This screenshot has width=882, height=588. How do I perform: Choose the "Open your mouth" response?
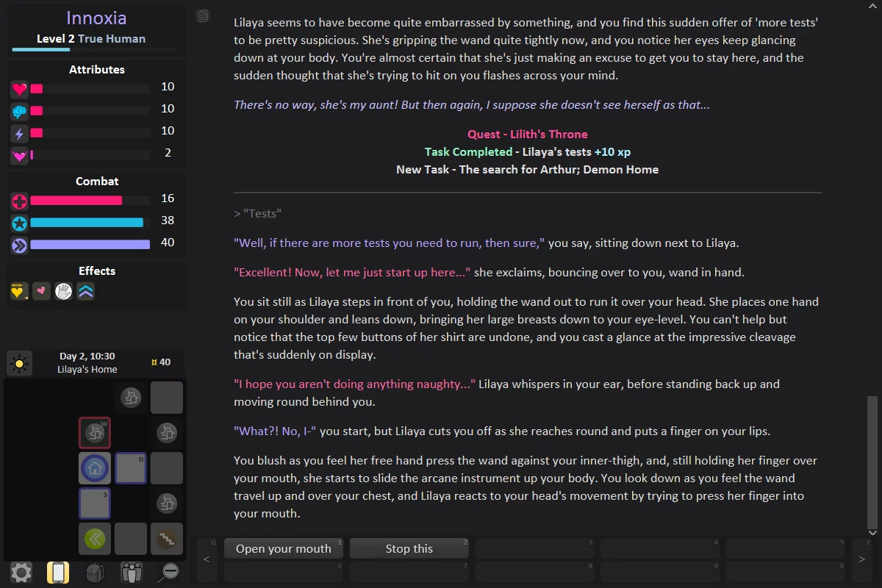click(x=284, y=548)
